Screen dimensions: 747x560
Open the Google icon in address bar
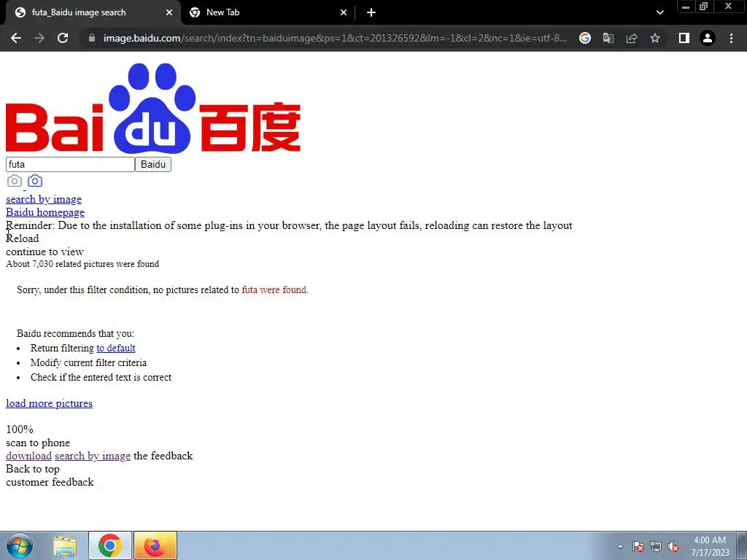(x=584, y=38)
